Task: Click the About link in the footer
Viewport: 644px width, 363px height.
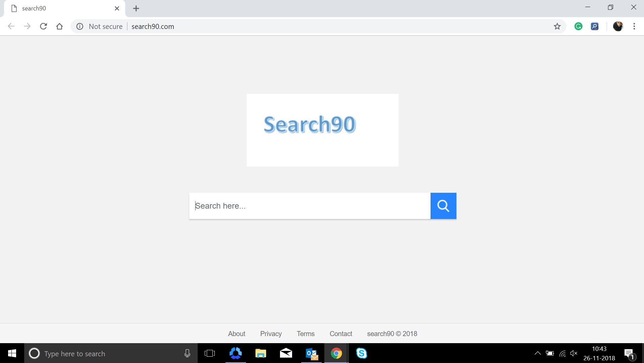Action: tap(237, 333)
